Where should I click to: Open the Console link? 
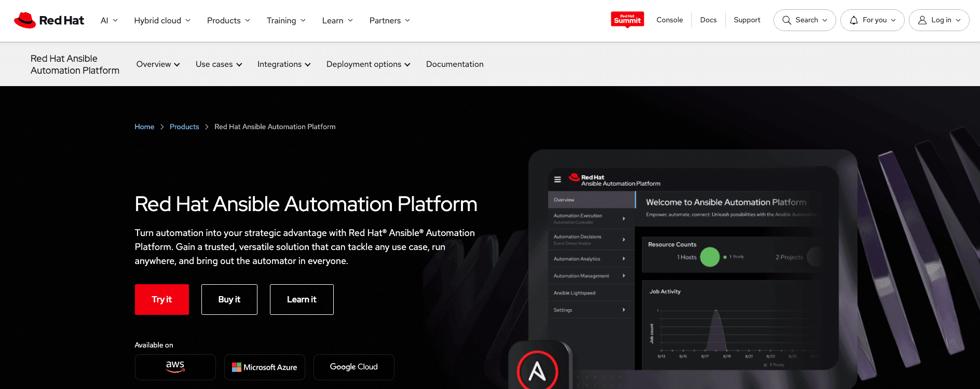pyautogui.click(x=670, y=20)
